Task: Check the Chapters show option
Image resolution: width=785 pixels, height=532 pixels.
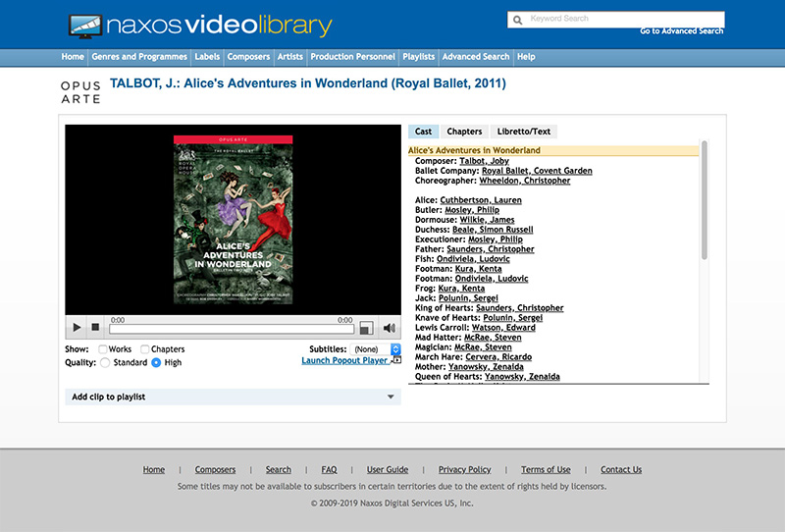Action: [x=145, y=349]
